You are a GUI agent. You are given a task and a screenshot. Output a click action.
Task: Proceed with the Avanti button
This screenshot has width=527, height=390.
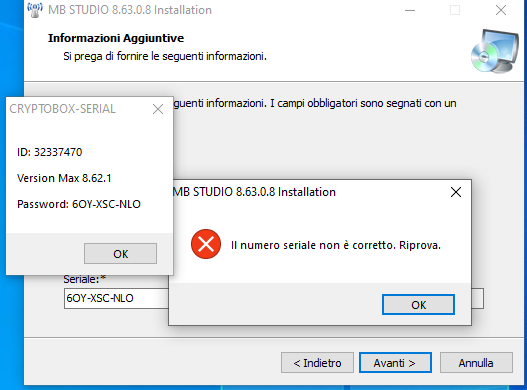pyautogui.click(x=395, y=363)
